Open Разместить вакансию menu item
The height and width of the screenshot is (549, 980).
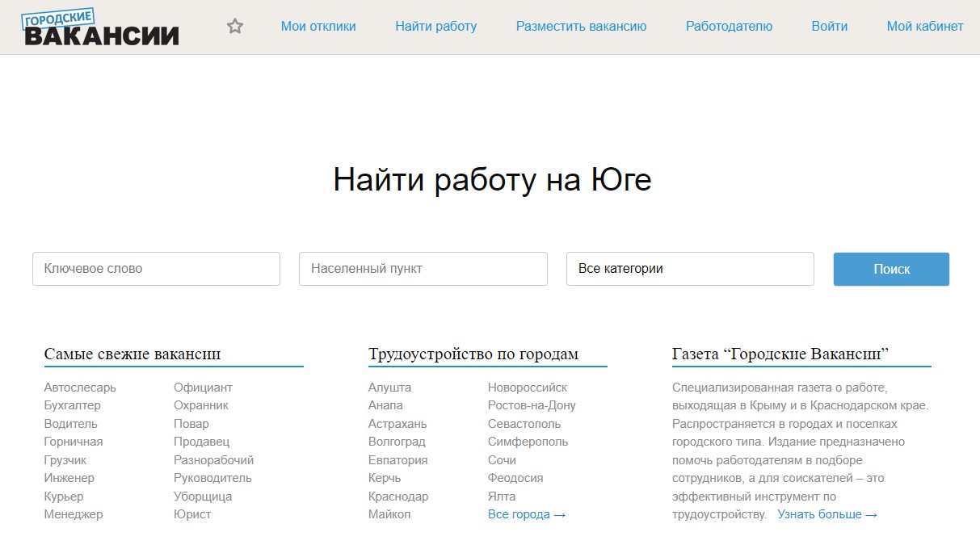pos(582,26)
